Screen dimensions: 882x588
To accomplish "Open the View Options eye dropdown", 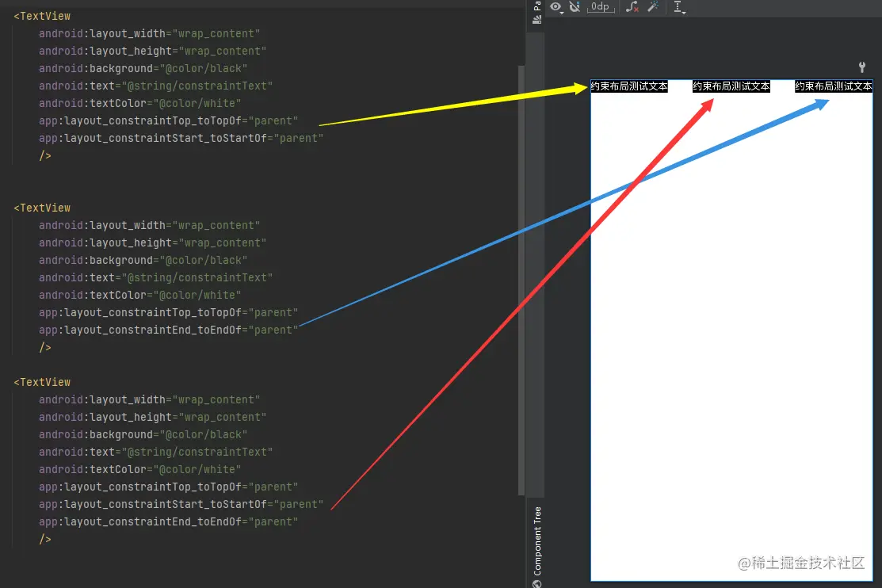I will (x=557, y=7).
